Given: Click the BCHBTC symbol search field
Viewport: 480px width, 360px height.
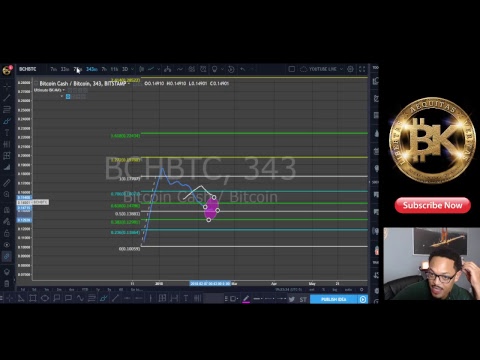Looking at the screenshot, I should (x=28, y=69).
